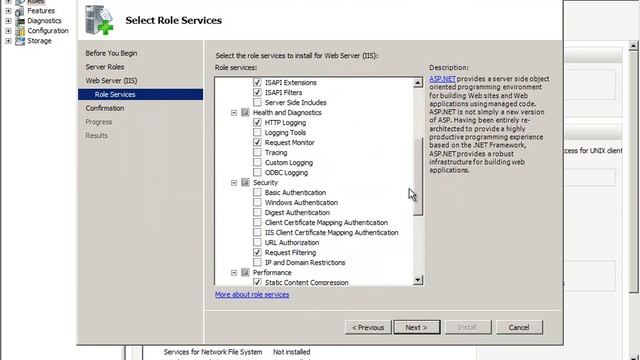Screen dimensions: 640x360
Task: Enable Logging Tools checkbox
Action: click(257, 133)
